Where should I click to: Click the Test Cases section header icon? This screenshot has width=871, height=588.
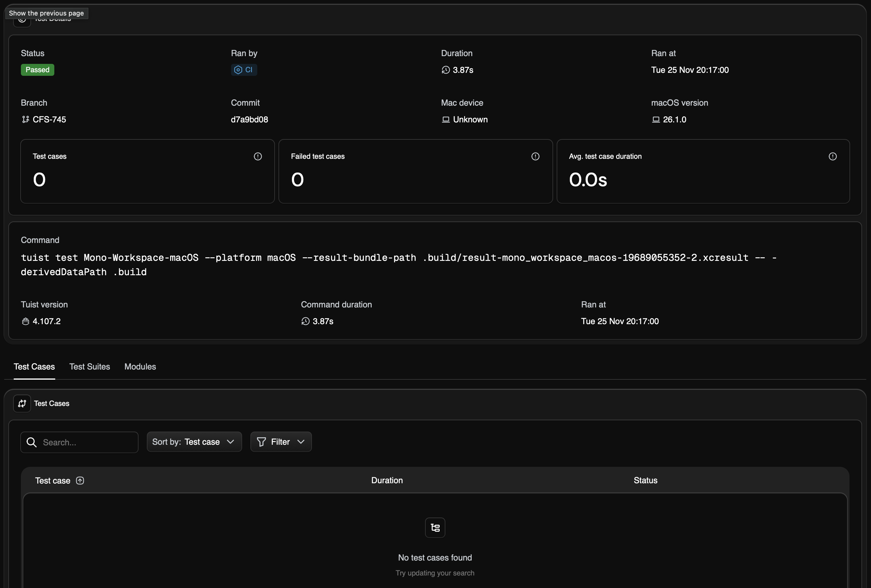click(22, 403)
